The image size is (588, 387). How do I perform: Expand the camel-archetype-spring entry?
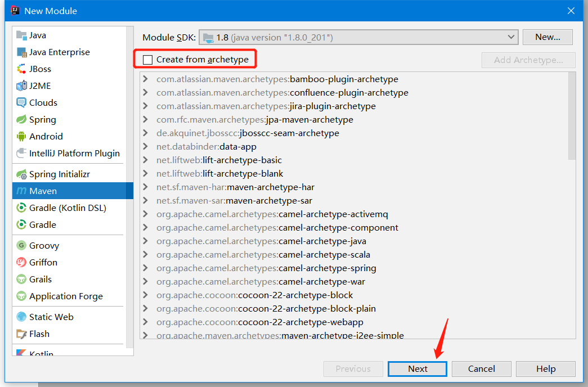tap(146, 268)
